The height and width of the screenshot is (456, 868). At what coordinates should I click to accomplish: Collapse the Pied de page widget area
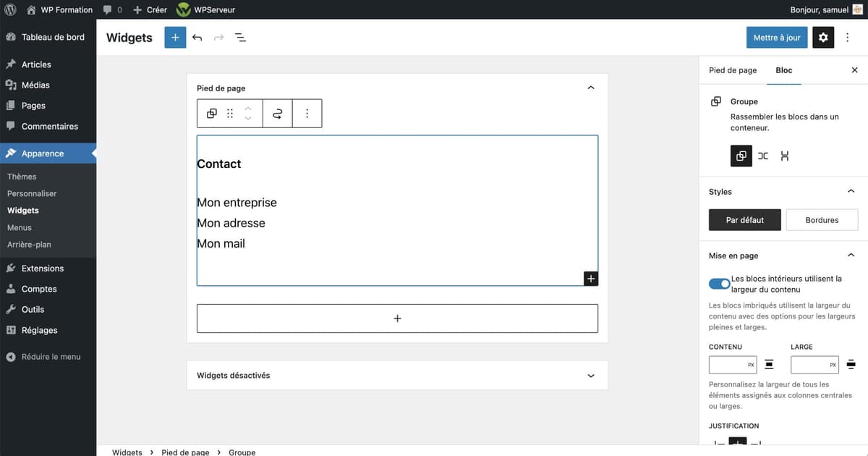point(590,87)
